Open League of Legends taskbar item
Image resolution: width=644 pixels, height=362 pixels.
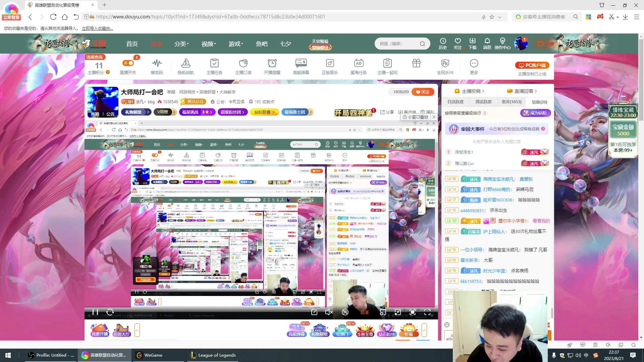(x=213, y=355)
